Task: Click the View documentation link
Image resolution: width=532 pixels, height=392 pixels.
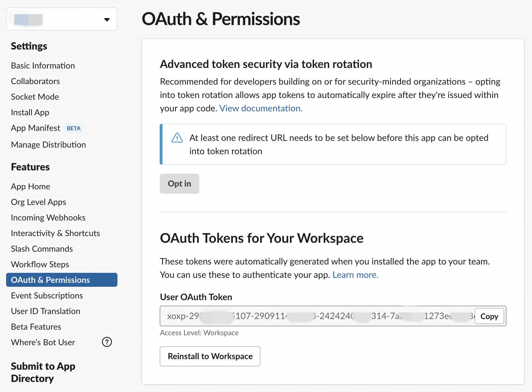Action: [x=261, y=108]
